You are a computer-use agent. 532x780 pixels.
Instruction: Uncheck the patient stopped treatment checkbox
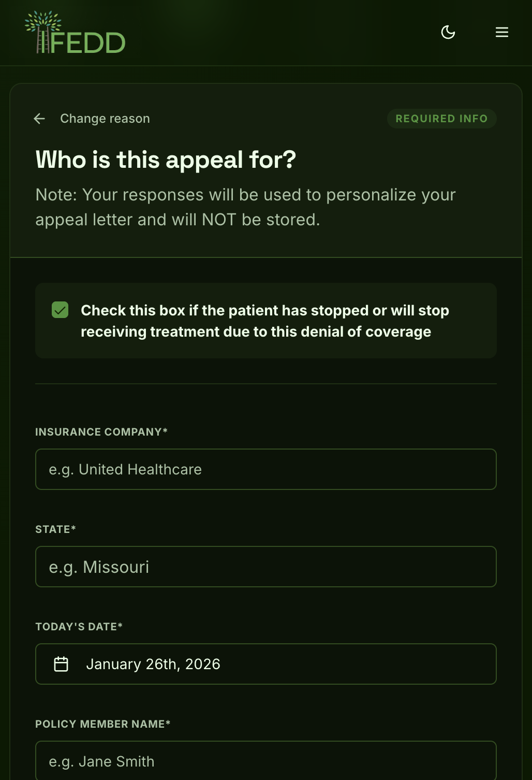[x=60, y=310]
